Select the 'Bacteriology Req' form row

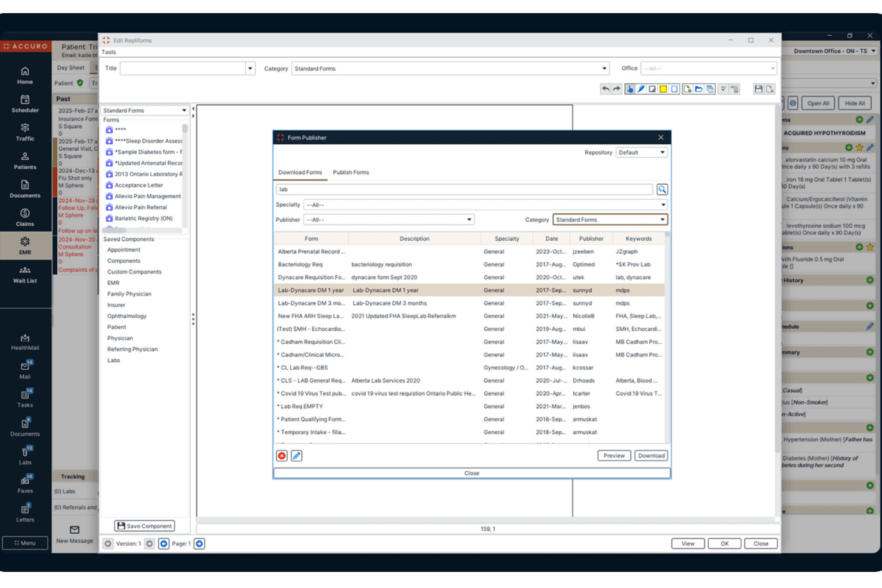click(x=470, y=265)
